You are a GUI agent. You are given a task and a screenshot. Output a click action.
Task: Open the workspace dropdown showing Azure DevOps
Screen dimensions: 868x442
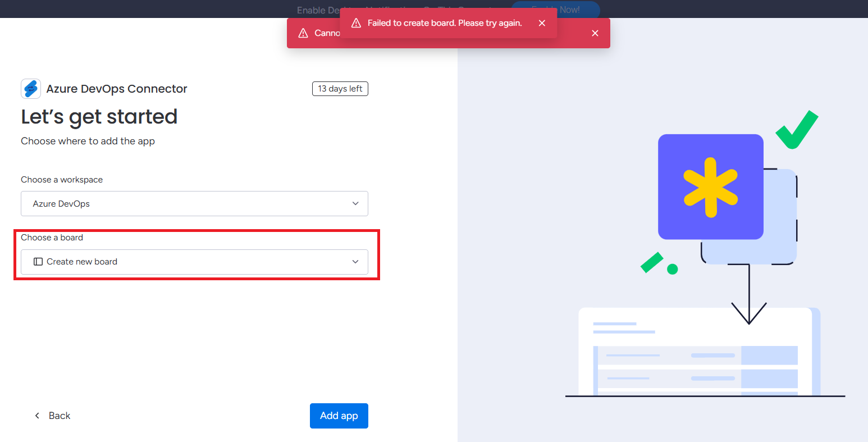tap(194, 203)
